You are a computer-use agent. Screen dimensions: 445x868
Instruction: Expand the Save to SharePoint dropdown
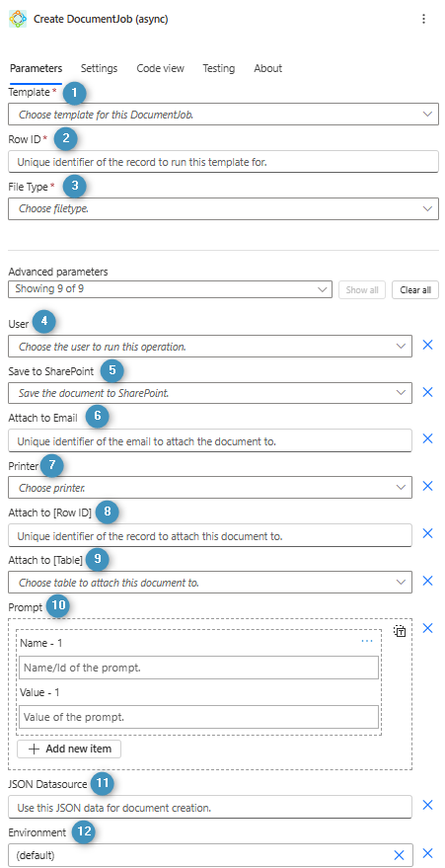[x=401, y=392]
